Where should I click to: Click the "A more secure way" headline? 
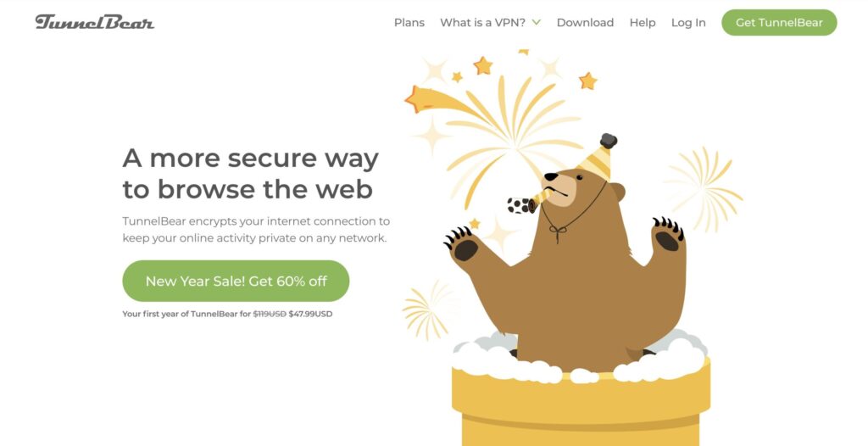click(x=251, y=158)
